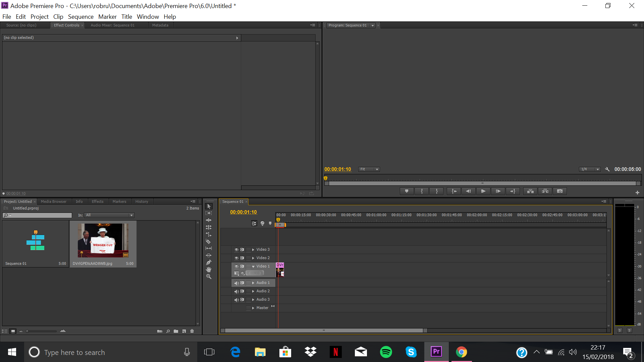The width and height of the screenshot is (644, 362).
Task: Select the Hand tool
Action: [208, 269]
